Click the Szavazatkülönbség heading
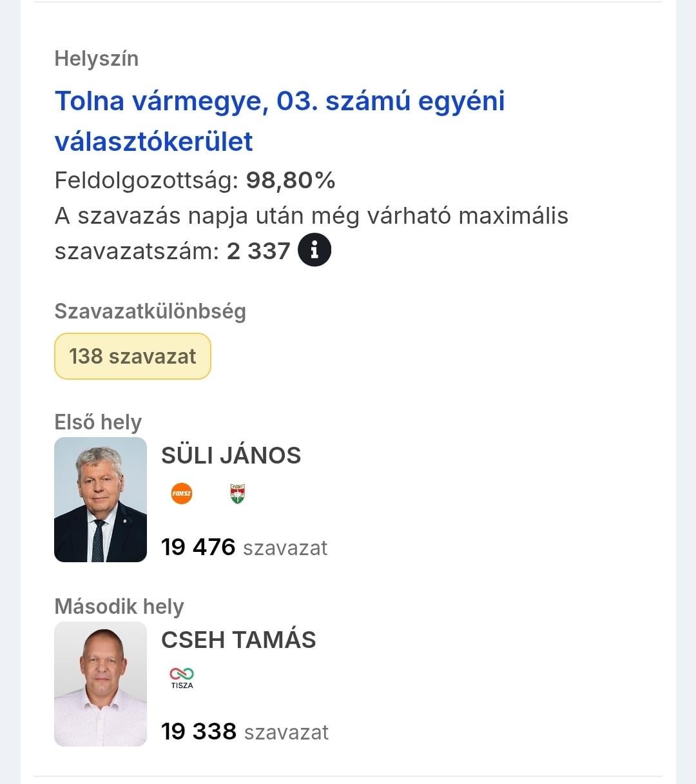The width and height of the screenshot is (696, 784). (x=150, y=311)
